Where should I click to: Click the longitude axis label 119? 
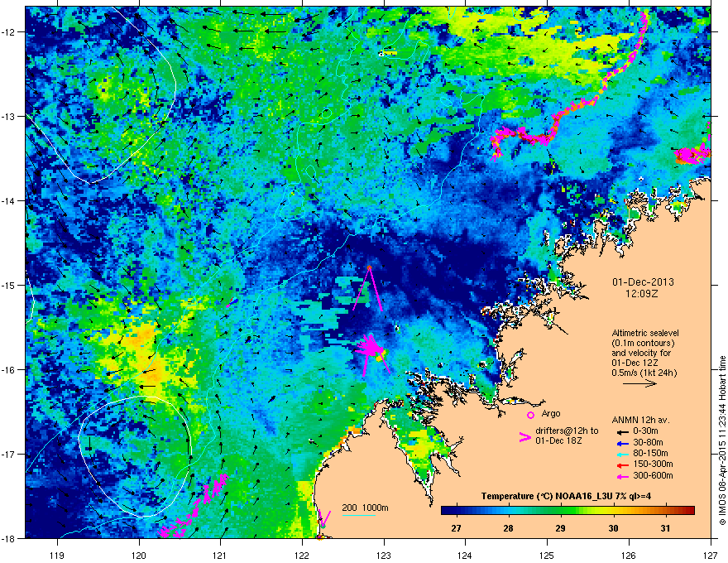coord(57,555)
